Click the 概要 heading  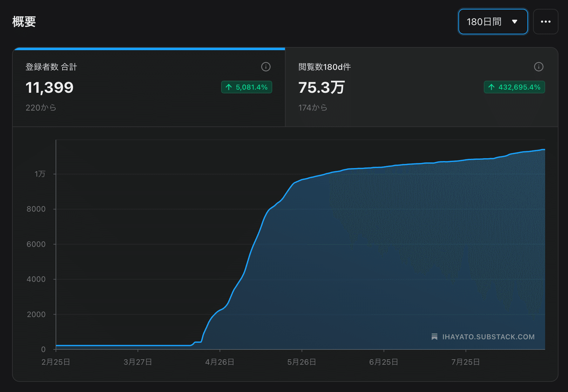click(24, 22)
